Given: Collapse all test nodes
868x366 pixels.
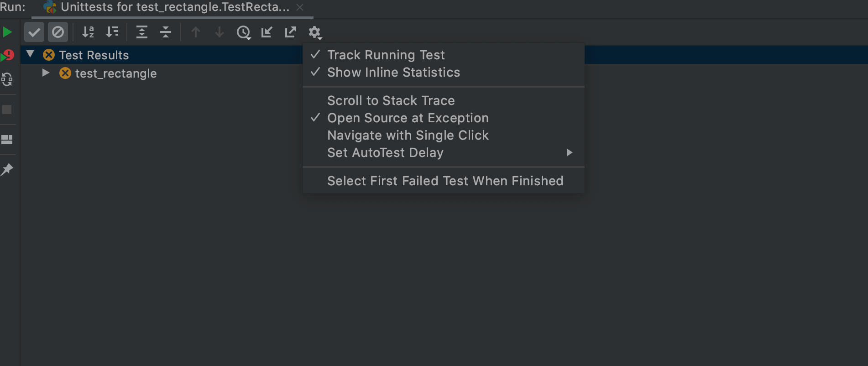Looking at the screenshot, I should pyautogui.click(x=166, y=32).
